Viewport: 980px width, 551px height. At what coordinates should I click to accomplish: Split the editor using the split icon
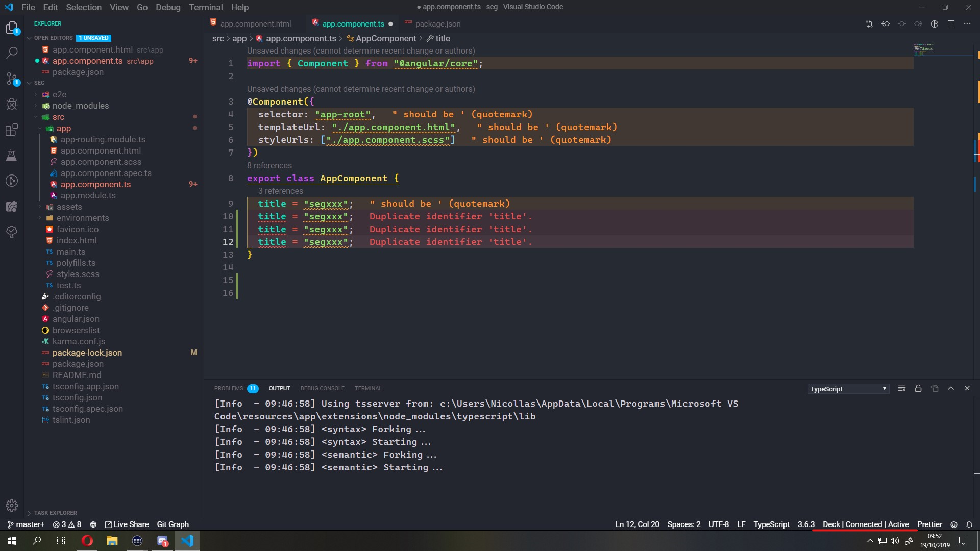[951, 23]
